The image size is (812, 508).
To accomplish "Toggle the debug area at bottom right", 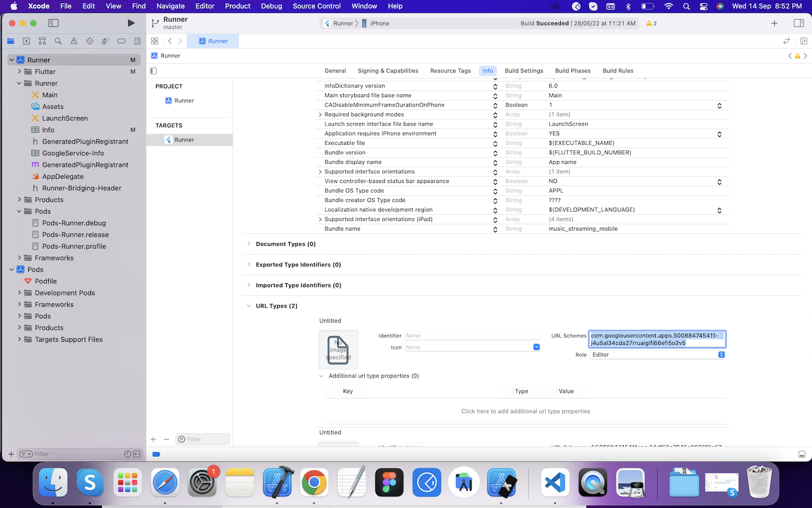I will click(802, 454).
